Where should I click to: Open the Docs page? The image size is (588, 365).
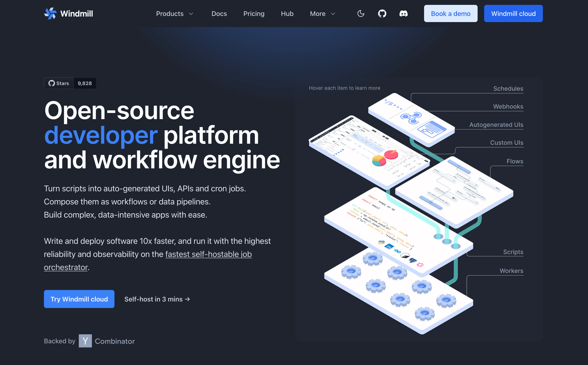[219, 13]
